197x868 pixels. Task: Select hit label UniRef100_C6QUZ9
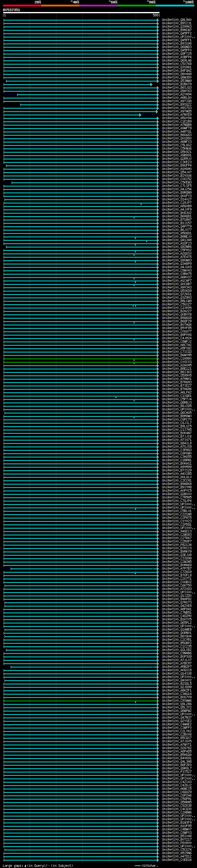pos(176,792)
